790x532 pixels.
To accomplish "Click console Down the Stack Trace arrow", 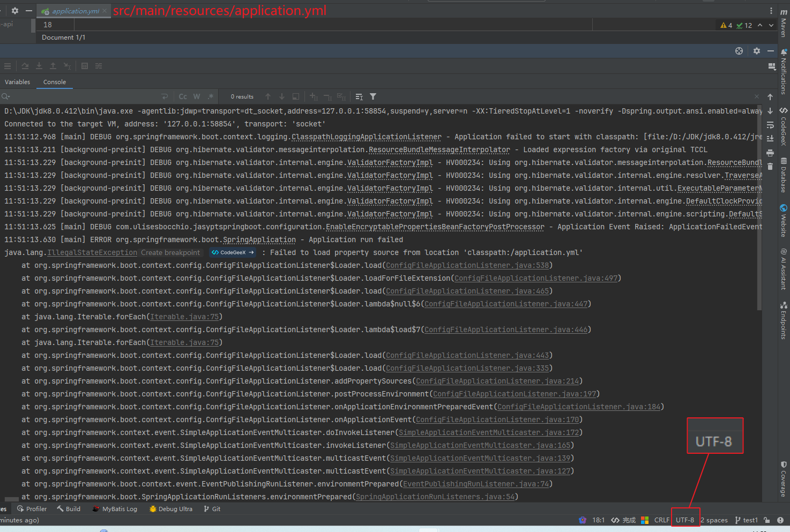I will pyautogui.click(x=770, y=111).
